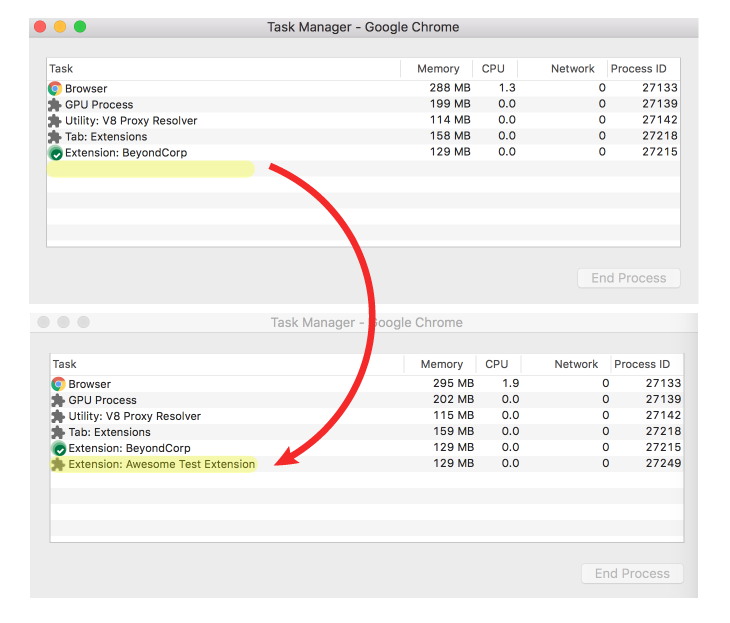This screenshot has height=623, width=730.
Task: Click puzzle icon of Tab: Extensions in lower window
Action: coord(58,432)
